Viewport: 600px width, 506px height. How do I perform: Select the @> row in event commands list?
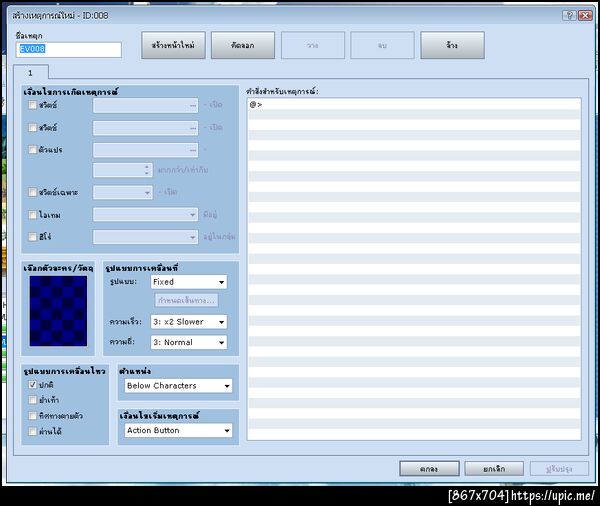[x=414, y=104]
